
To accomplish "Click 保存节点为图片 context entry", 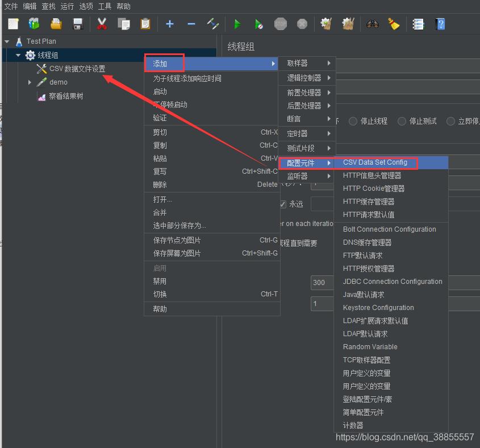I will click(x=212, y=241).
